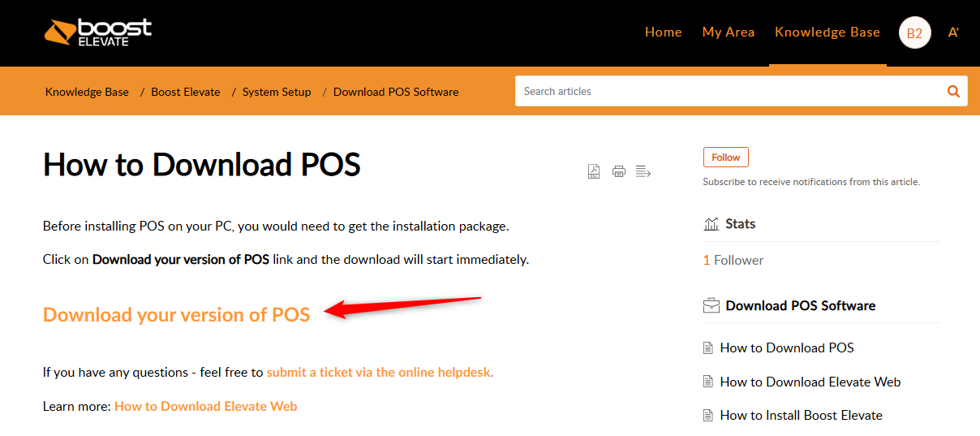Click document icon beside How to Download POS
The width and height of the screenshot is (980, 436).
point(708,348)
